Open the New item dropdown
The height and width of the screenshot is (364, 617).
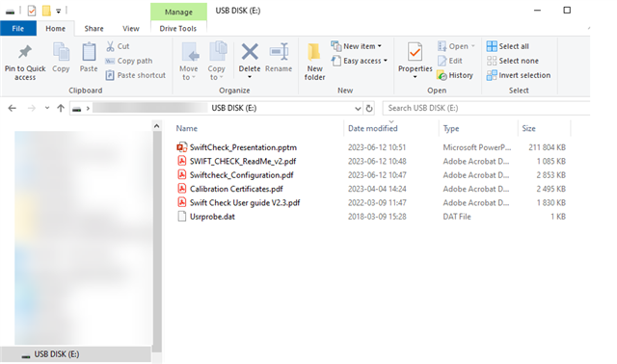click(x=357, y=46)
